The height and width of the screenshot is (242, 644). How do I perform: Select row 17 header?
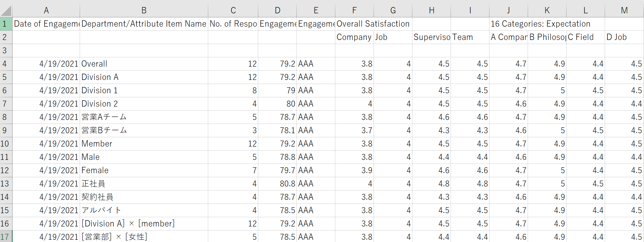pos(5,237)
